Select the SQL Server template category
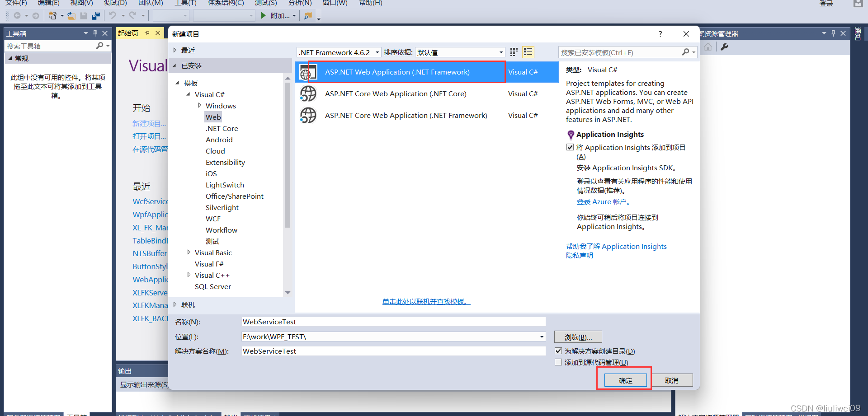 click(x=212, y=286)
